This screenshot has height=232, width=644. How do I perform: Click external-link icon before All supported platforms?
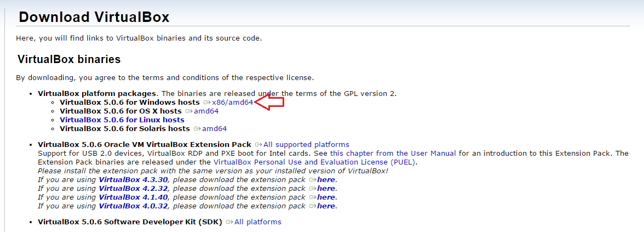[x=258, y=144]
